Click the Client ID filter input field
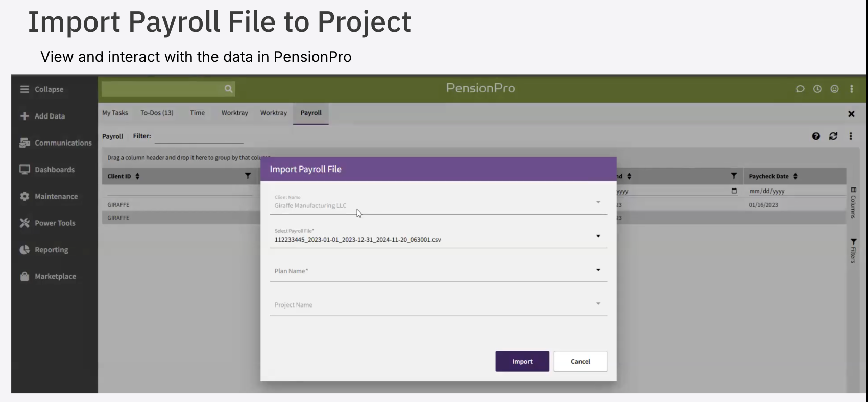The width and height of the screenshot is (868, 402). pos(180,191)
